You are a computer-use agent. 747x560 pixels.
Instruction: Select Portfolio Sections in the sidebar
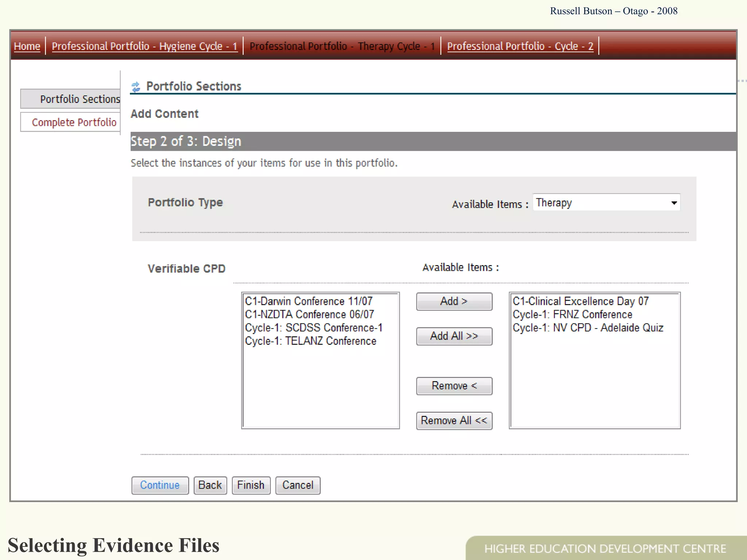tap(70, 99)
